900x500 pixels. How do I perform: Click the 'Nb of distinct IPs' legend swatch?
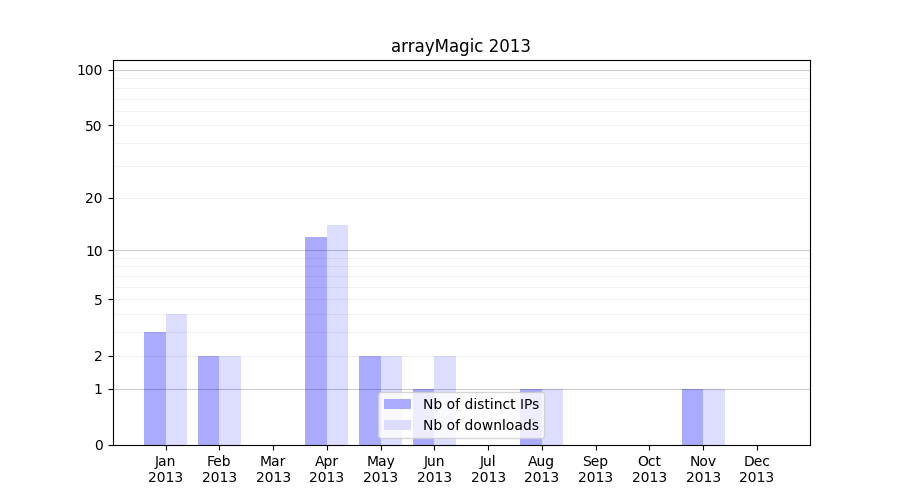(397, 404)
